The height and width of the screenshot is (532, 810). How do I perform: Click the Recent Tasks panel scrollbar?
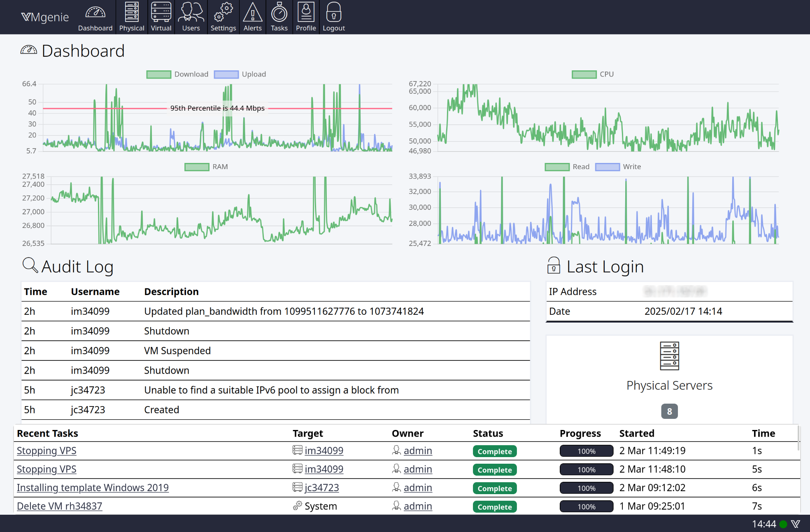tap(799, 439)
